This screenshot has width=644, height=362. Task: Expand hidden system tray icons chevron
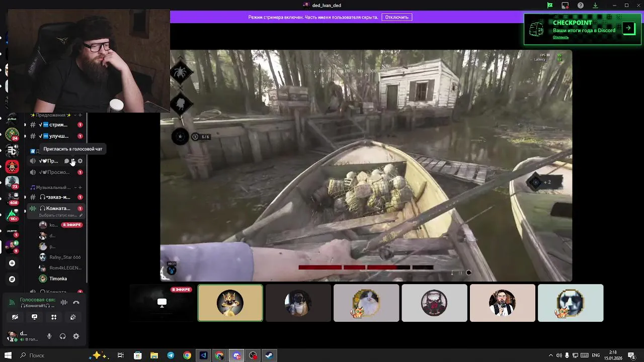(x=550, y=355)
